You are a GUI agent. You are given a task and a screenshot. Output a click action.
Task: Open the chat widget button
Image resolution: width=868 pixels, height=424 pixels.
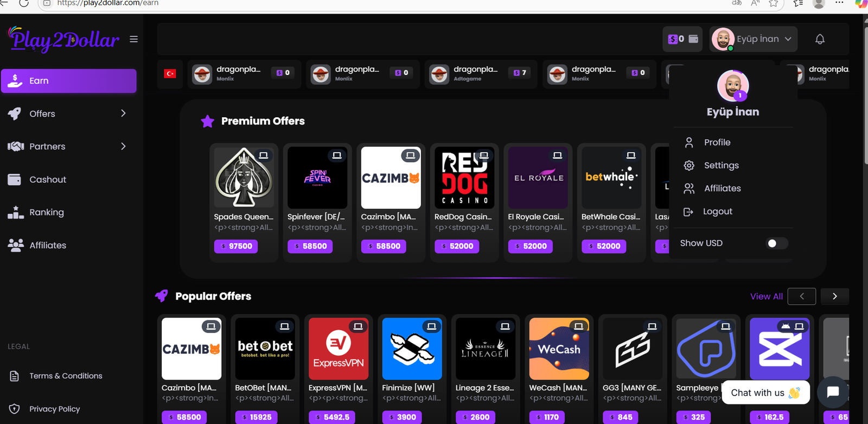(x=833, y=392)
